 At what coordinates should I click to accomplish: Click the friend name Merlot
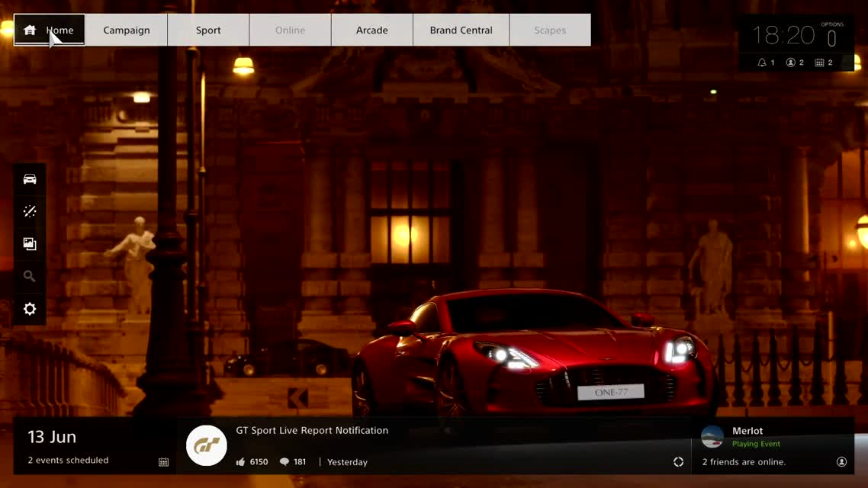click(747, 431)
